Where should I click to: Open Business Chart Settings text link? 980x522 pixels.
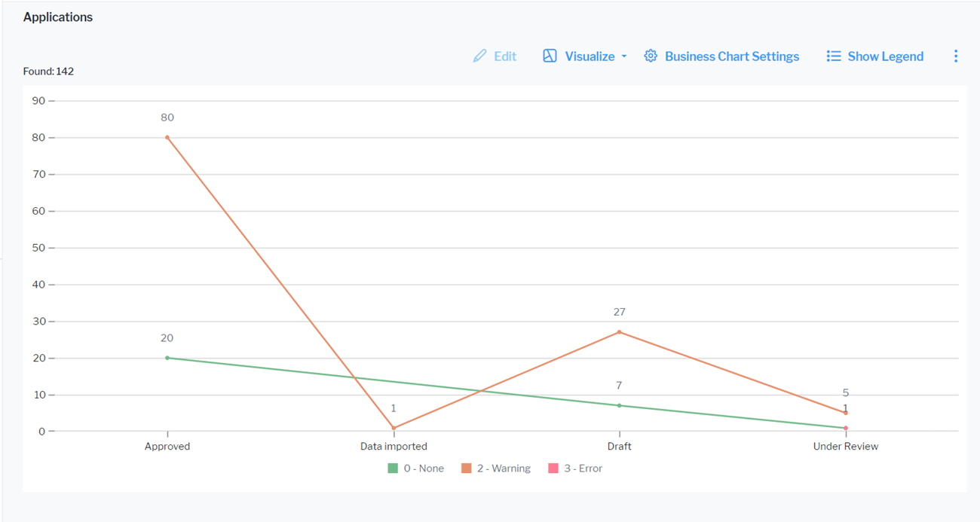[x=731, y=56]
